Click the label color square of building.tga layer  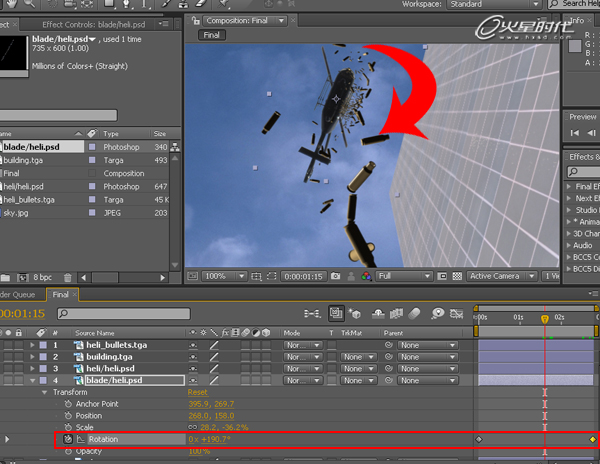click(x=43, y=357)
